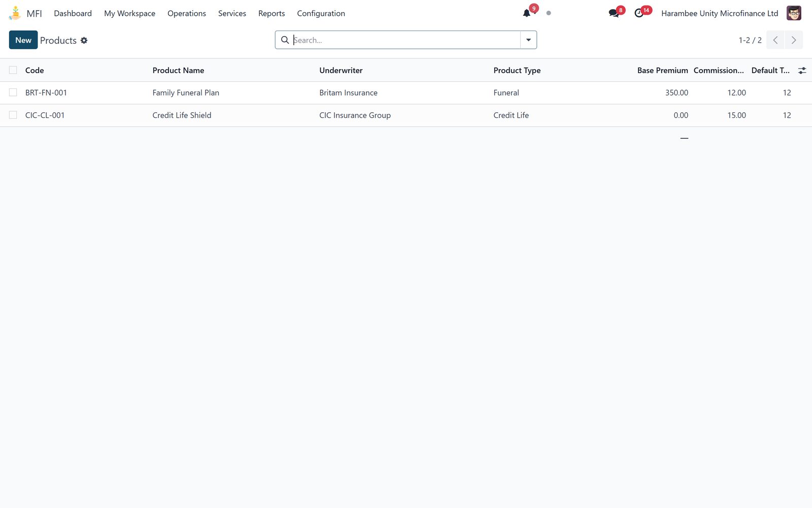Select all rows with header checkbox
Image resolution: width=812 pixels, height=508 pixels.
(x=13, y=70)
